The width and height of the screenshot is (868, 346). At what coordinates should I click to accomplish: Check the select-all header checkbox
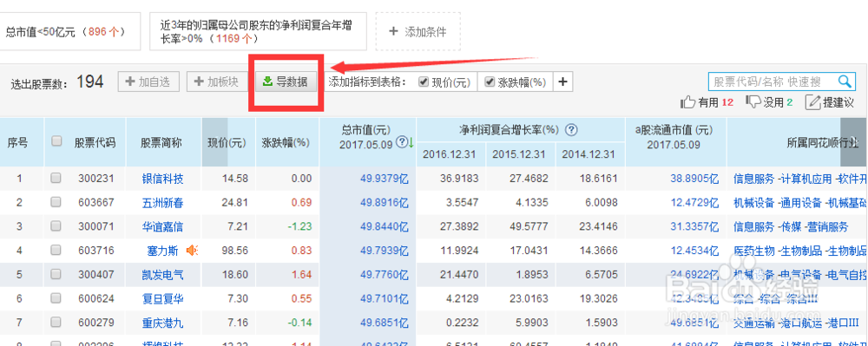56,141
